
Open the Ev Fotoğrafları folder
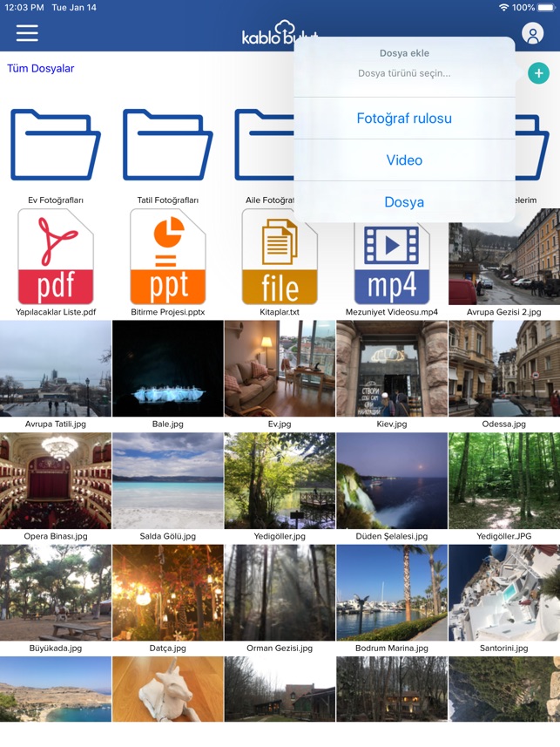(x=55, y=145)
